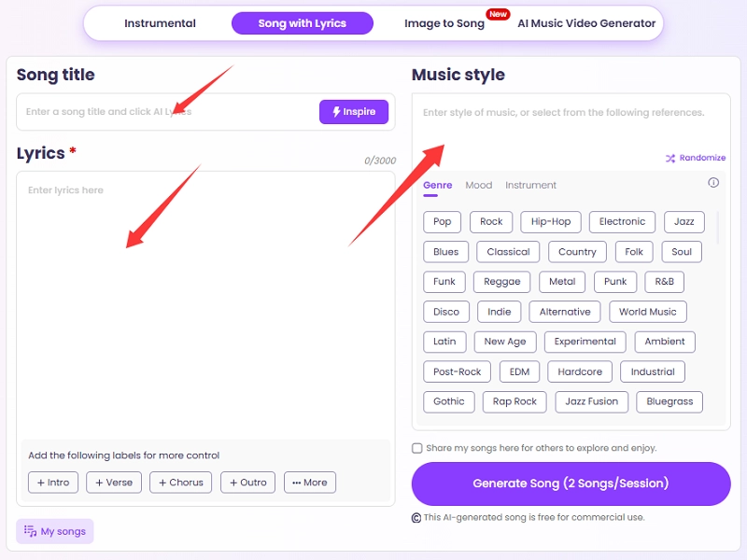The height and width of the screenshot is (560, 747).
Task: Enable sharing my songs checkbox
Action: [x=417, y=448]
